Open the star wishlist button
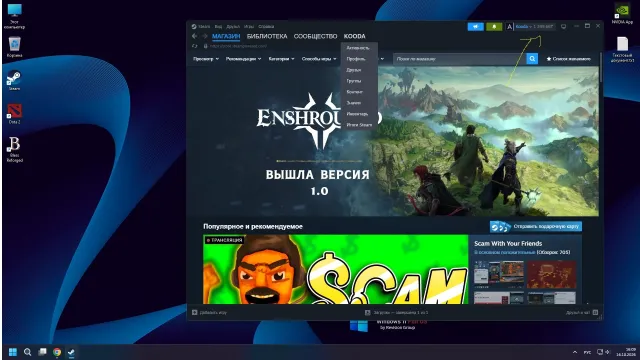640x360 pixels. coord(569,59)
